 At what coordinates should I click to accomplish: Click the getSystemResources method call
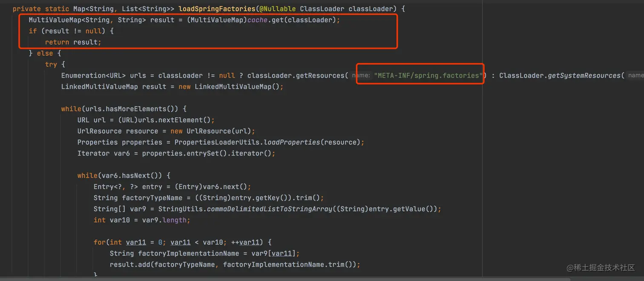coord(584,75)
